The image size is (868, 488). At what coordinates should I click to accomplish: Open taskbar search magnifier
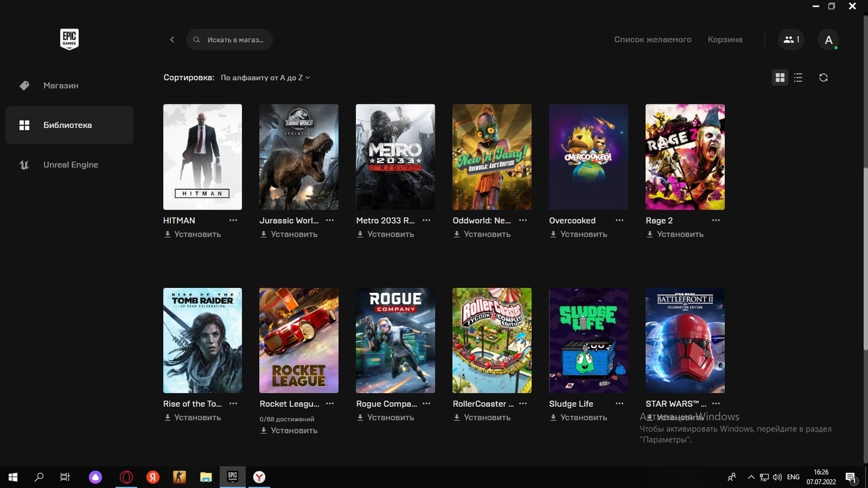tap(39, 477)
